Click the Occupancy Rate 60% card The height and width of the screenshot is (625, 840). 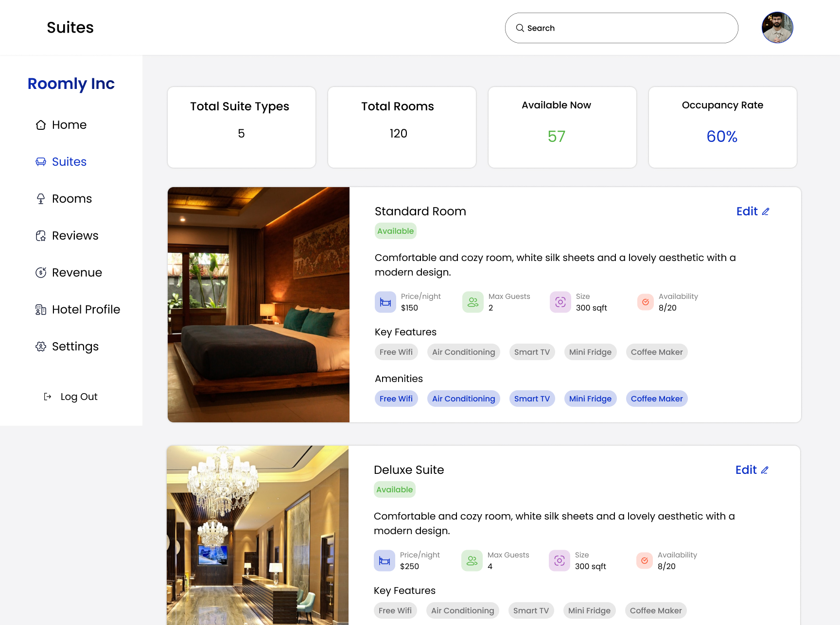(x=723, y=127)
